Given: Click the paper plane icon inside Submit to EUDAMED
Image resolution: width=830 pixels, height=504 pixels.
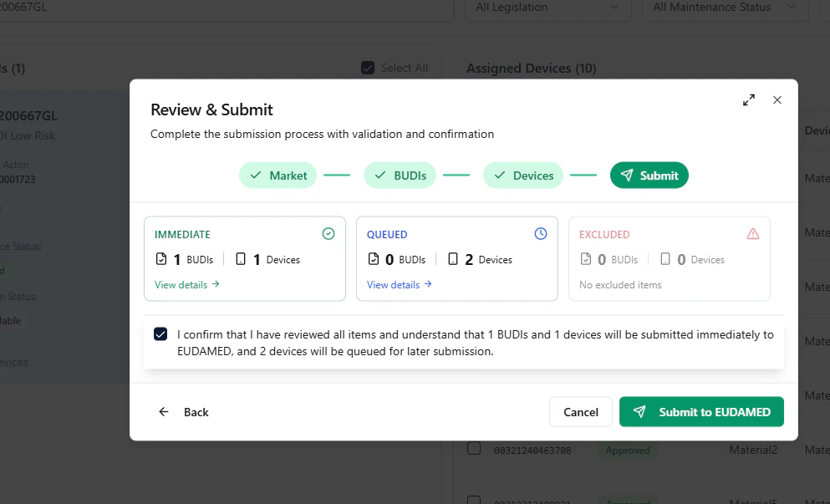Looking at the screenshot, I should [639, 411].
